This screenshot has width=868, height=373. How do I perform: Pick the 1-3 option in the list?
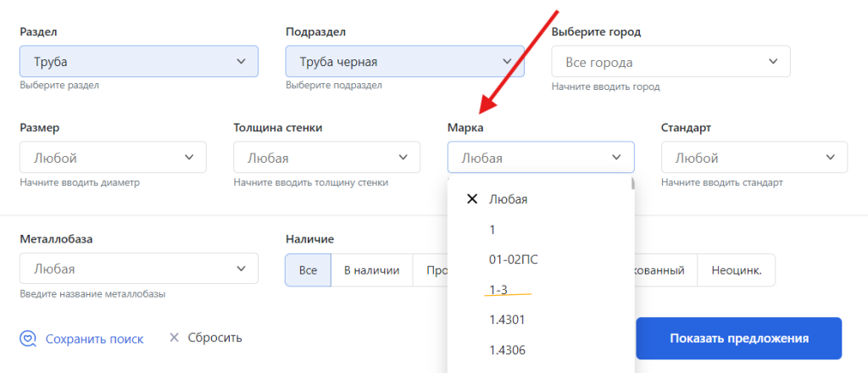click(x=498, y=289)
